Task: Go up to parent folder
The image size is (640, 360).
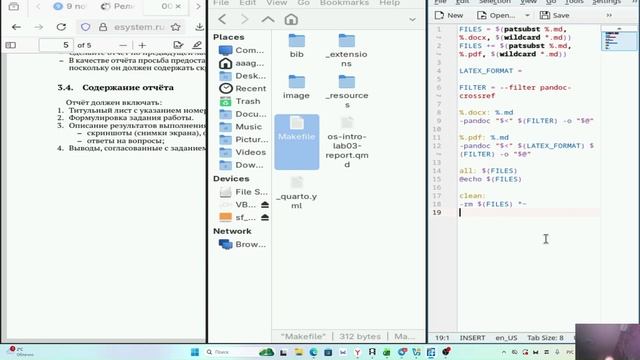Action: pyautogui.click(x=268, y=19)
